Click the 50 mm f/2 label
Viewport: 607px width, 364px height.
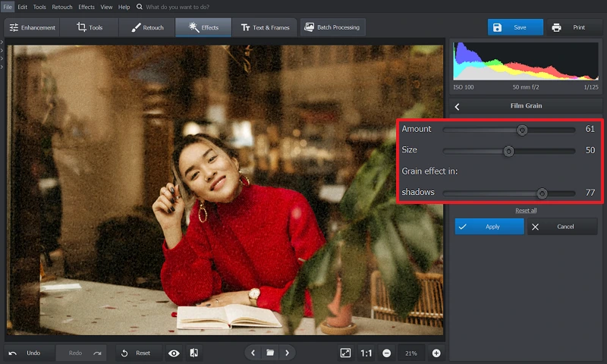click(x=526, y=87)
